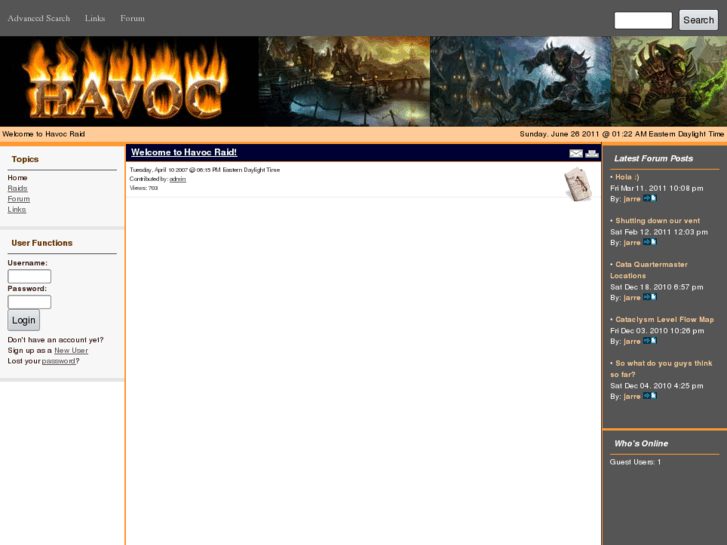
Task: Click the Login button
Action: [x=24, y=320]
